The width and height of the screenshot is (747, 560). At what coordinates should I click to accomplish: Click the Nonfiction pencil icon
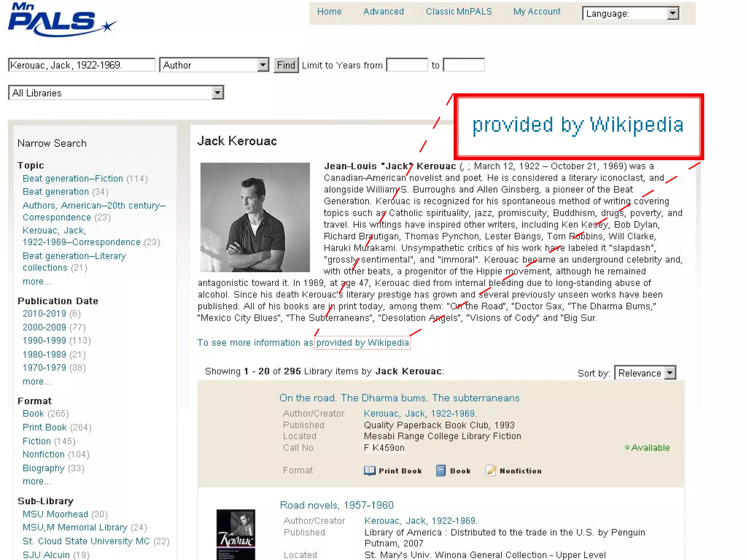click(x=491, y=471)
